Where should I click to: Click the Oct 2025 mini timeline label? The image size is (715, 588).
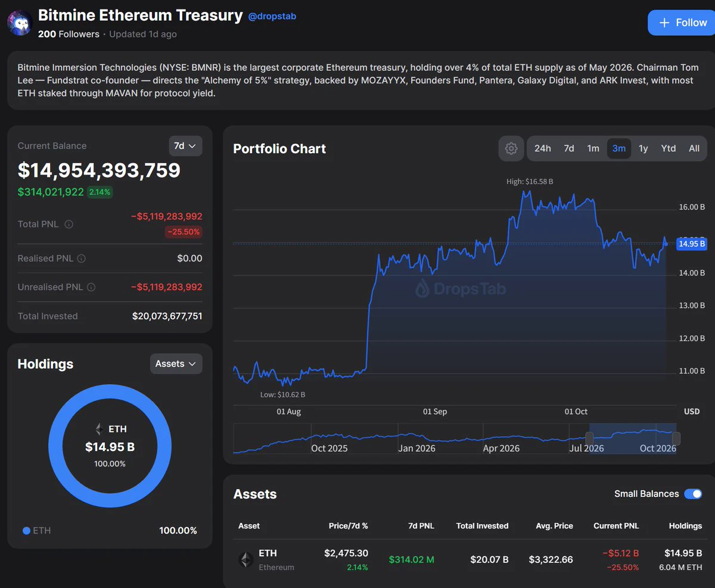329,448
